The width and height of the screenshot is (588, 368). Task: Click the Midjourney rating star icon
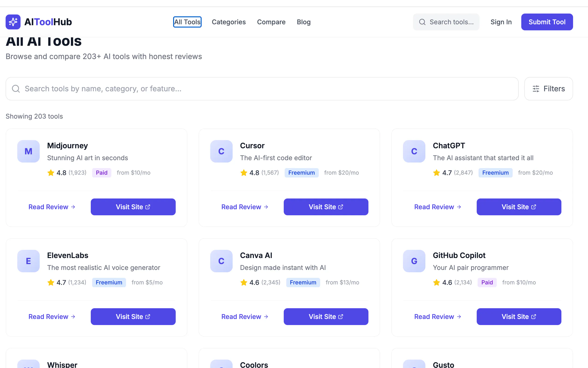pyautogui.click(x=51, y=173)
